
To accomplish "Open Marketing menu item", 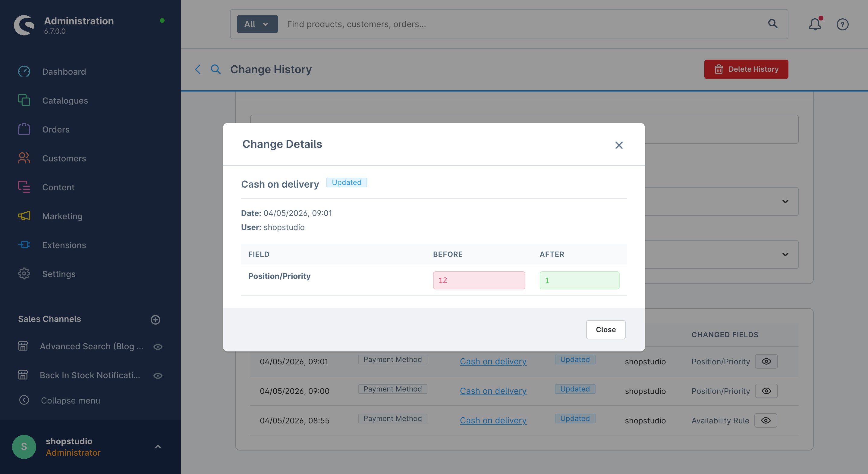I will (62, 216).
